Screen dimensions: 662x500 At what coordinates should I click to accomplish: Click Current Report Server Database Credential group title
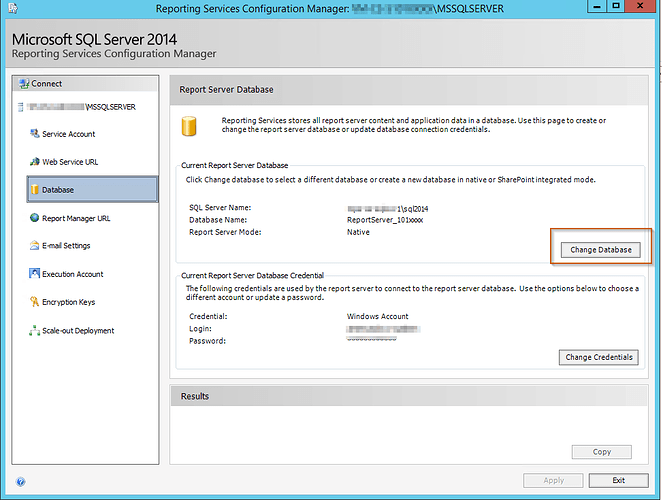[252, 276]
